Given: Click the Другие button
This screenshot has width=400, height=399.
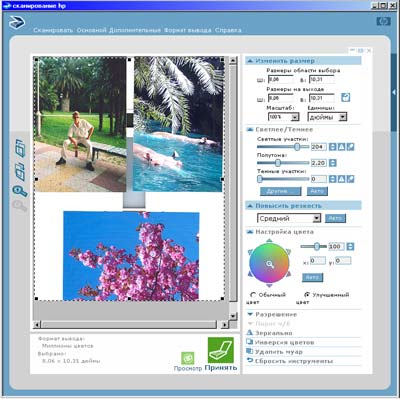Looking at the screenshot, I should 280,191.
